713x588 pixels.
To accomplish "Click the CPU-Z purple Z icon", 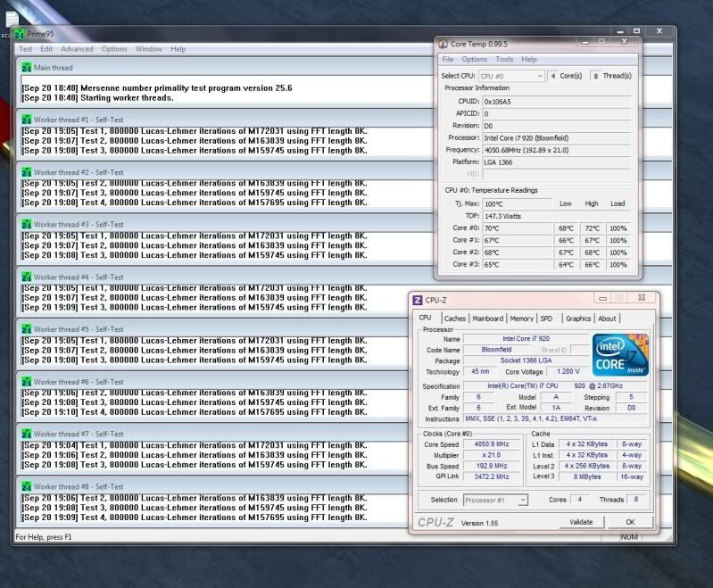I will (x=418, y=300).
